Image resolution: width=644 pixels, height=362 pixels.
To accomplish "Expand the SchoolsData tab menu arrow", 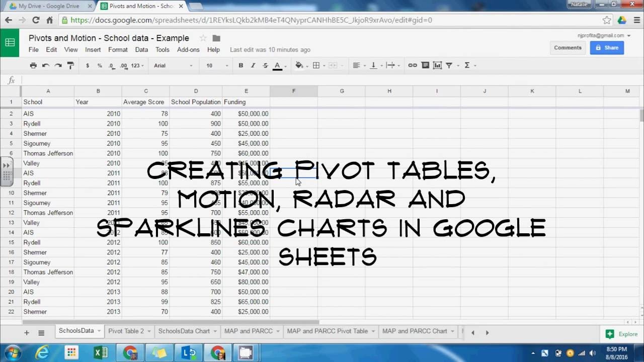I will point(99,331).
